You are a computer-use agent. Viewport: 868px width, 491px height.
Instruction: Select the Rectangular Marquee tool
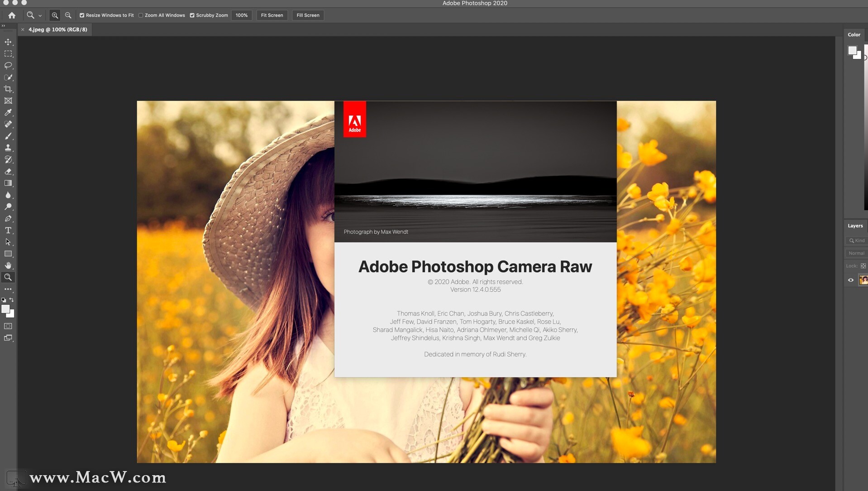point(8,54)
